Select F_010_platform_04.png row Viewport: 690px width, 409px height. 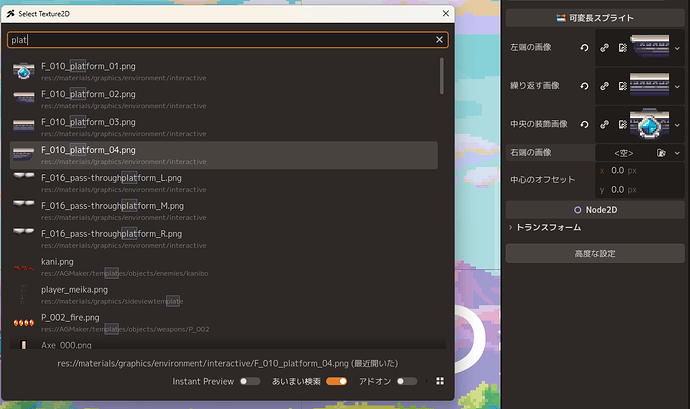(224, 155)
